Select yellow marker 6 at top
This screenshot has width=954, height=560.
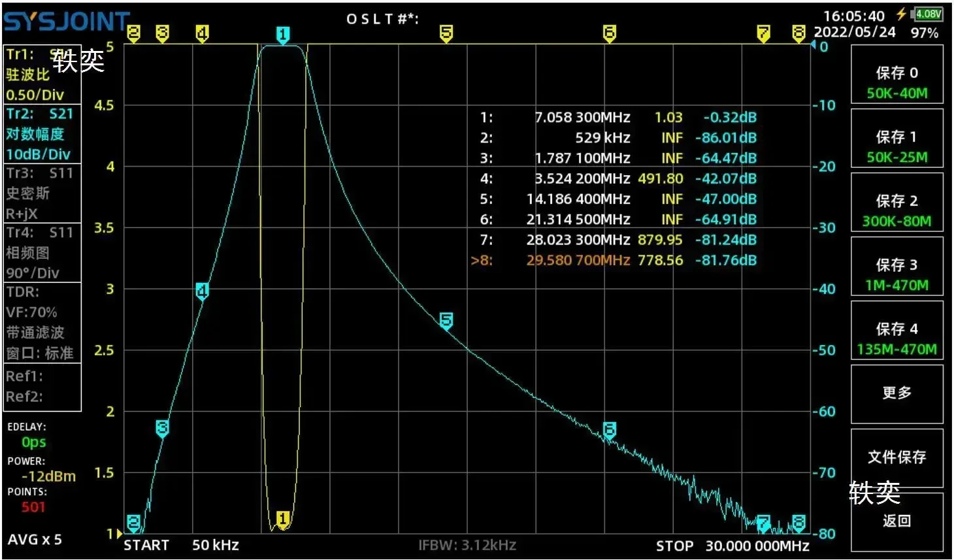point(609,34)
